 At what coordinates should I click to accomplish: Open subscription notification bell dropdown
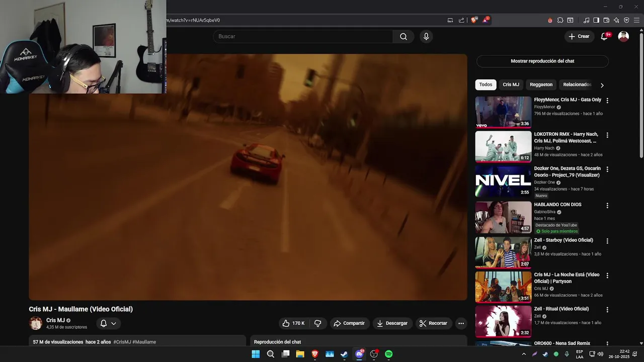[x=109, y=323]
